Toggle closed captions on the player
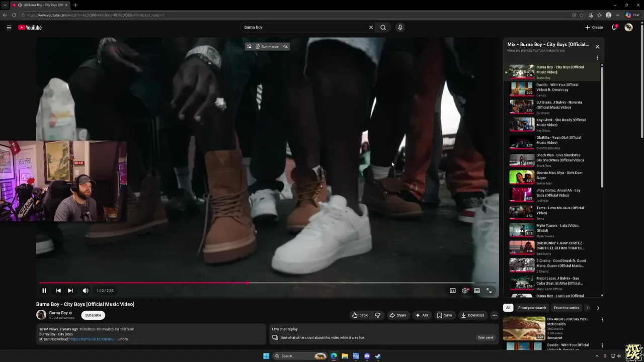Image resolution: width=644 pixels, height=362 pixels. click(453, 290)
